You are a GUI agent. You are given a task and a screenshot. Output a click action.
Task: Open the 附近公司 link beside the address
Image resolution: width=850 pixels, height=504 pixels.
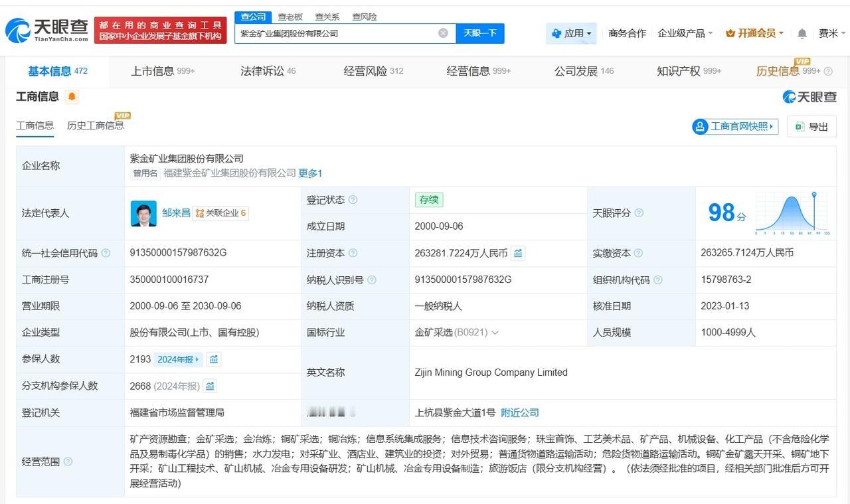coord(520,412)
